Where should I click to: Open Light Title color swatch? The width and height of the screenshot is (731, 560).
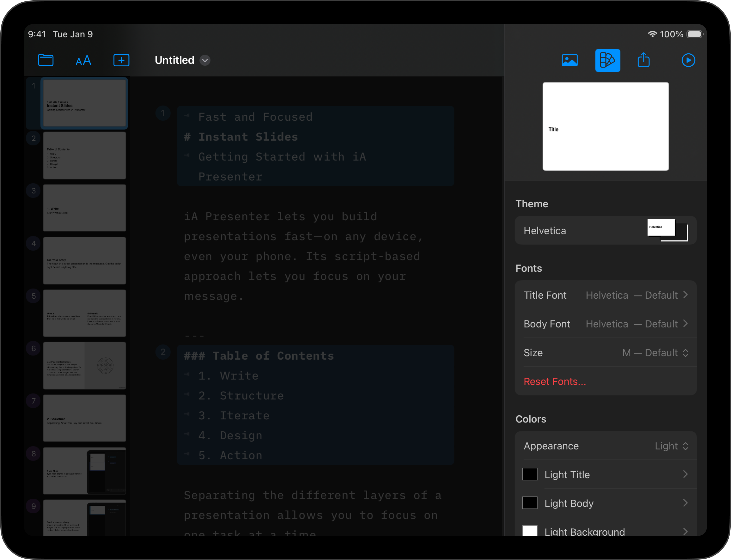tap(530, 474)
